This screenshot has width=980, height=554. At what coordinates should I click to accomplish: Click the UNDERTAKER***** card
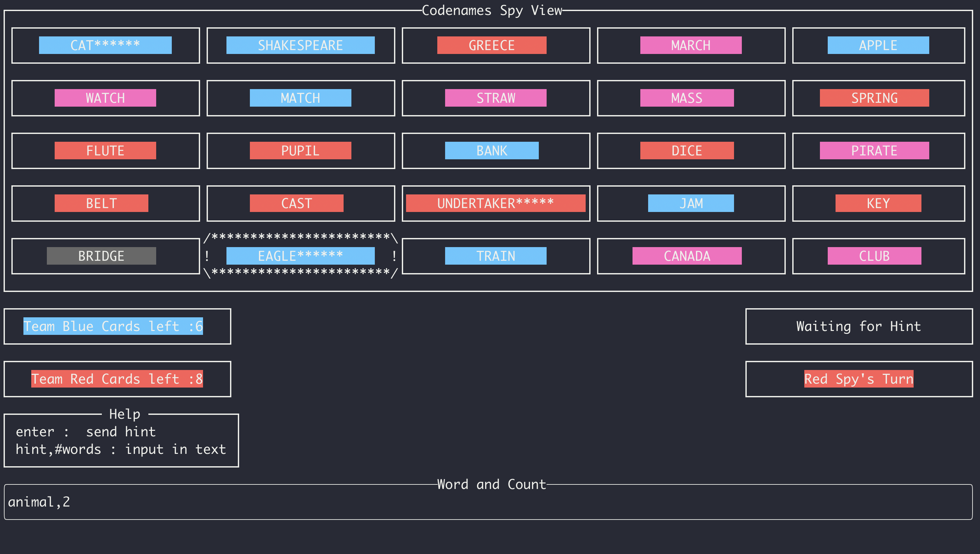[496, 203]
